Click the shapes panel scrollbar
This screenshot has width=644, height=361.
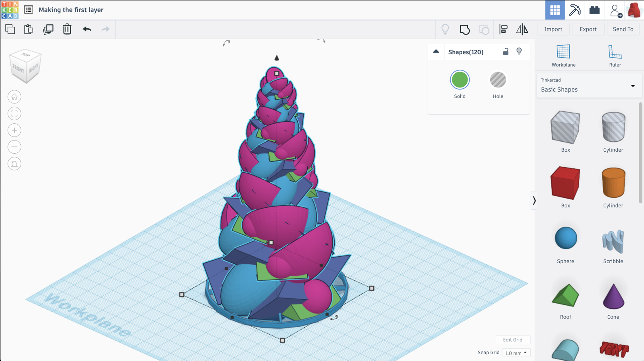click(640, 153)
